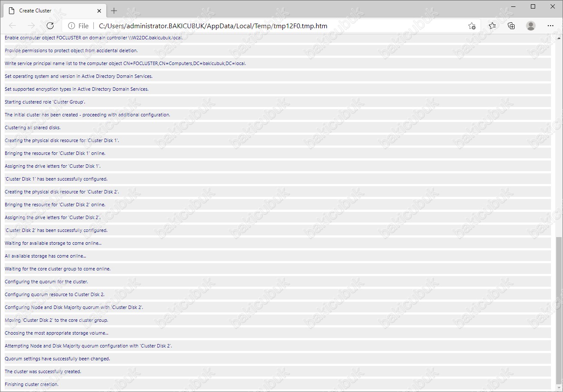Open the Collections icon
563x392 pixels.
[511, 26]
